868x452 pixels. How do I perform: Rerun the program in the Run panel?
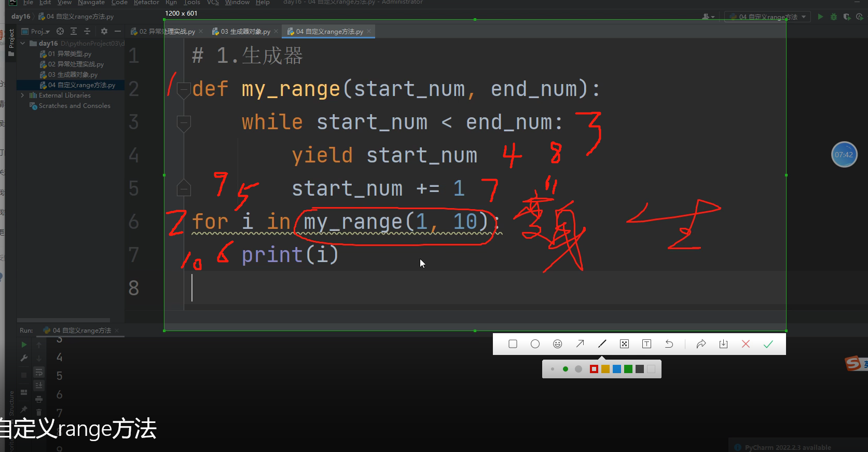pyautogui.click(x=24, y=345)
